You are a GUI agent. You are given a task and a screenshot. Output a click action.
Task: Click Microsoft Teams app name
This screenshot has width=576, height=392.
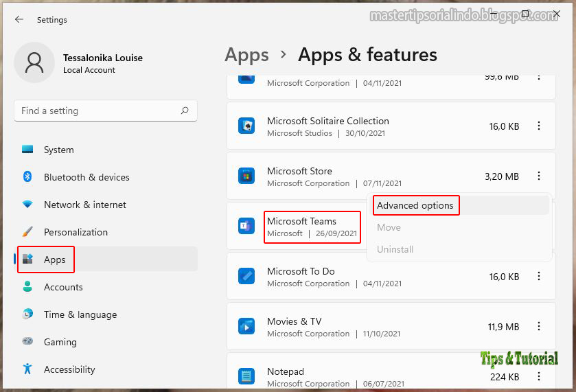coord(301,221)
